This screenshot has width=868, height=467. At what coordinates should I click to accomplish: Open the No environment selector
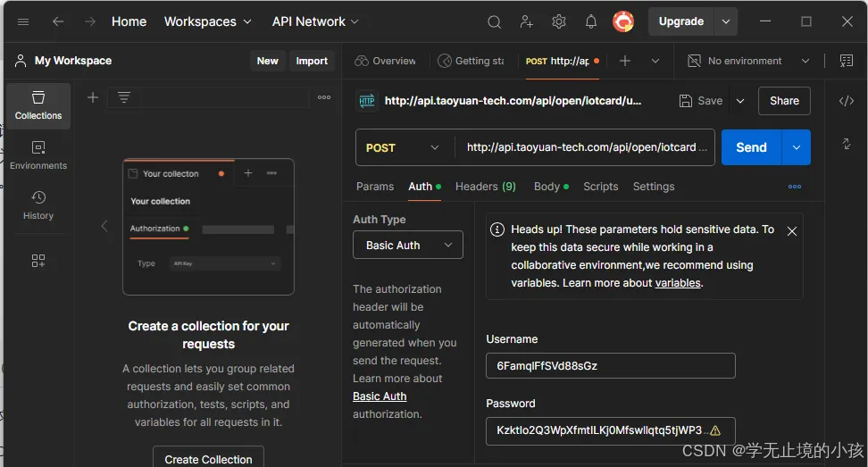point(748,61)
